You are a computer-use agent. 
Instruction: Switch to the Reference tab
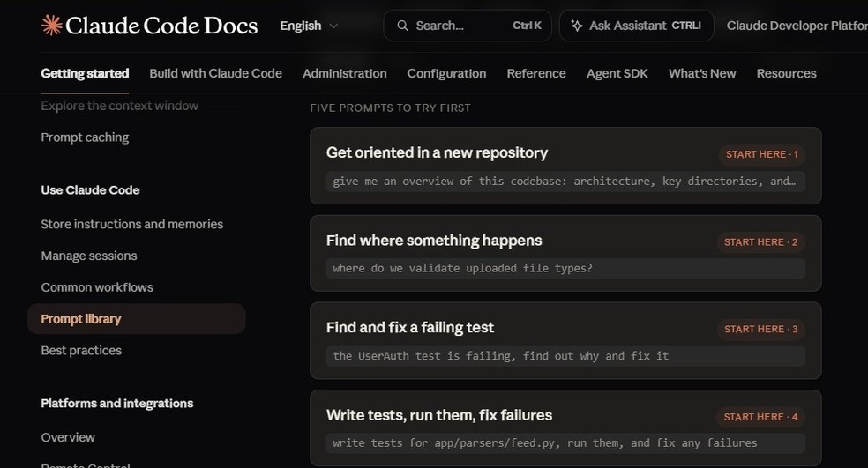point(535,73)
